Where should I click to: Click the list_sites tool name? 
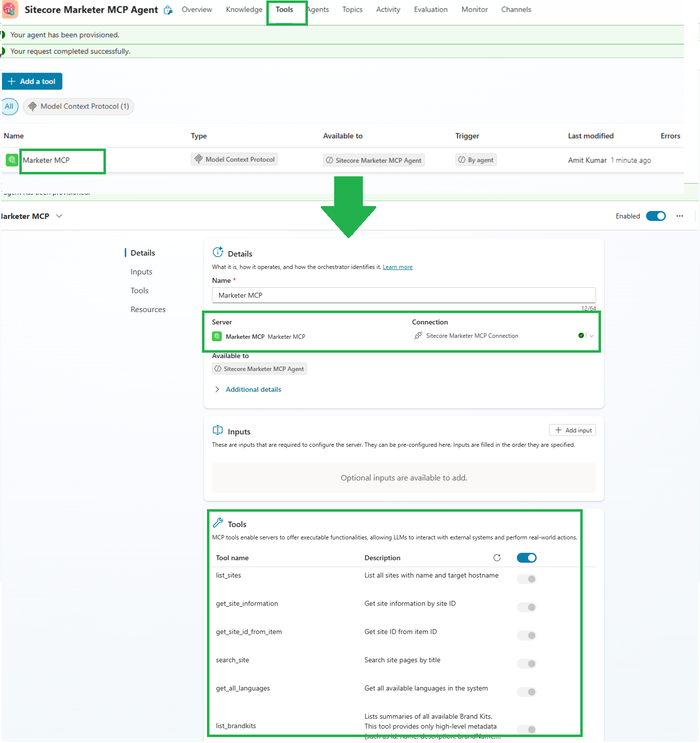point(229,575)
